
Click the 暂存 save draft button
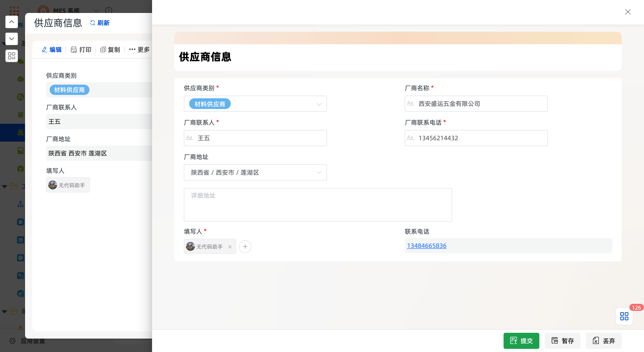click(x=562, y=341)
